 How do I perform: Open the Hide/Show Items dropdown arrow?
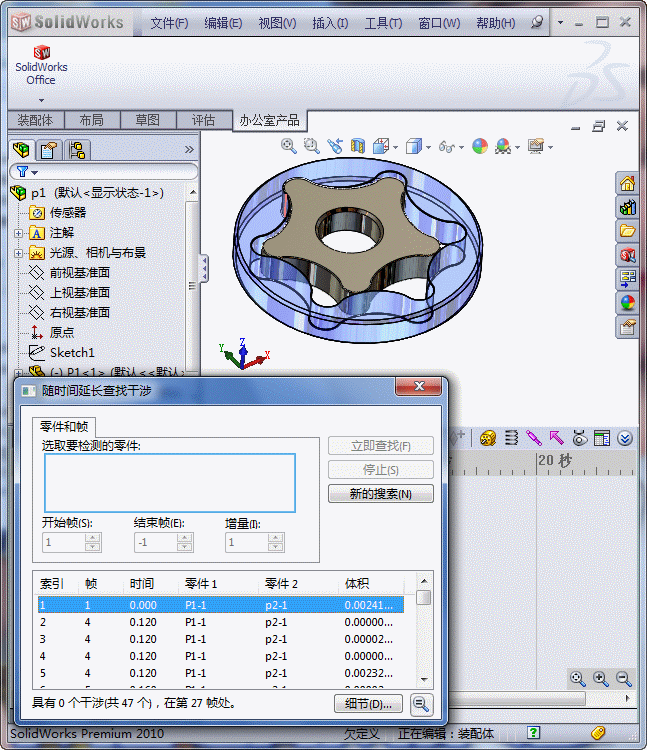461,147
